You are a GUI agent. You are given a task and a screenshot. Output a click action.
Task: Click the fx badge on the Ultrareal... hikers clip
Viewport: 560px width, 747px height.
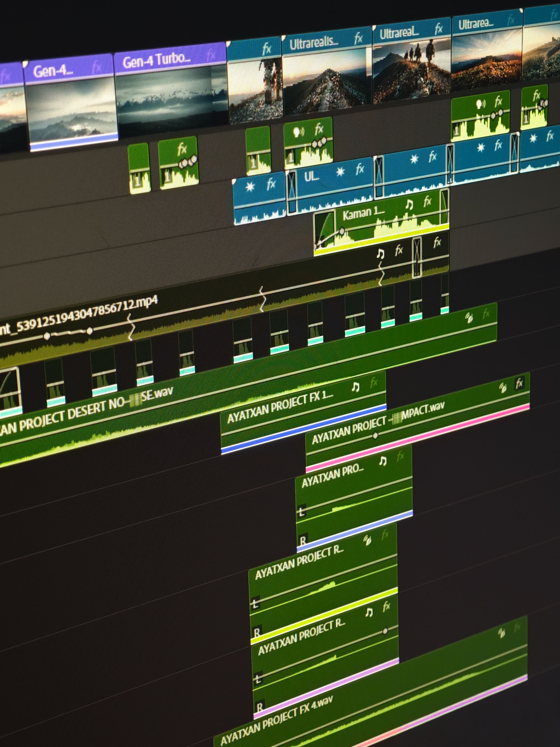point(438,29)
